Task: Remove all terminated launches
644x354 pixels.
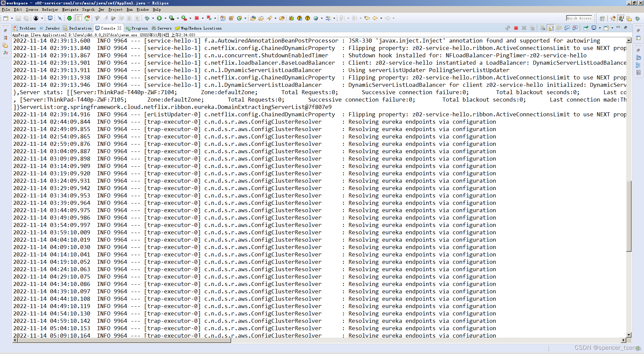Action: [x=533, y=28]
